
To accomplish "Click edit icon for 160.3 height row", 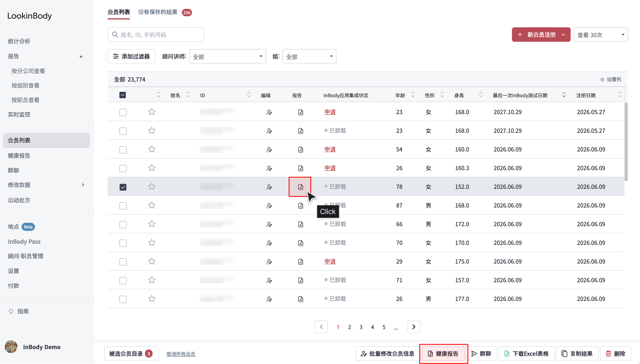I will pyautogui.click(x=269, y=168).
